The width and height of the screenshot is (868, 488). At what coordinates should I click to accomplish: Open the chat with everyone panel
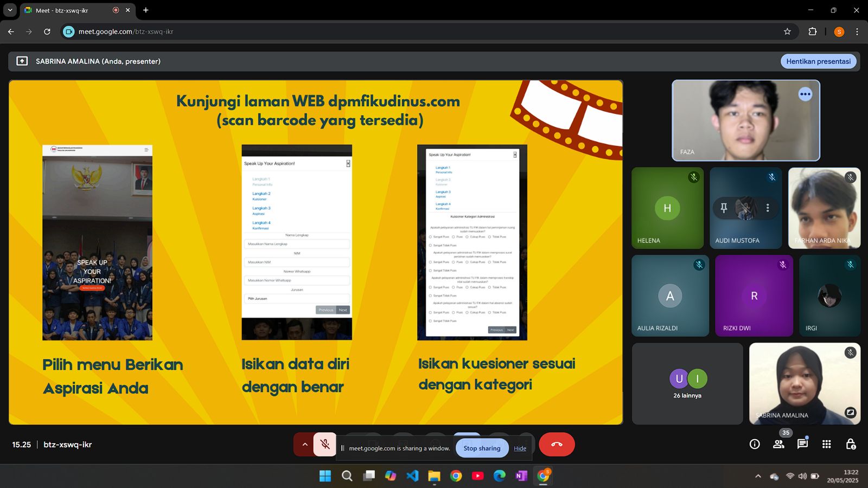click(x=802, y=444)
